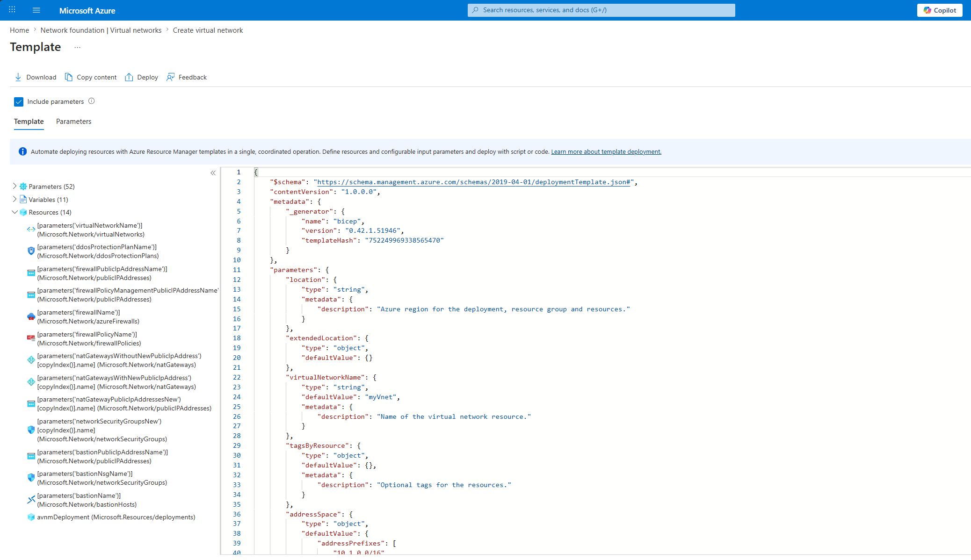
Task: Click the Feedback person icon
Action: (x=171, y=77)
